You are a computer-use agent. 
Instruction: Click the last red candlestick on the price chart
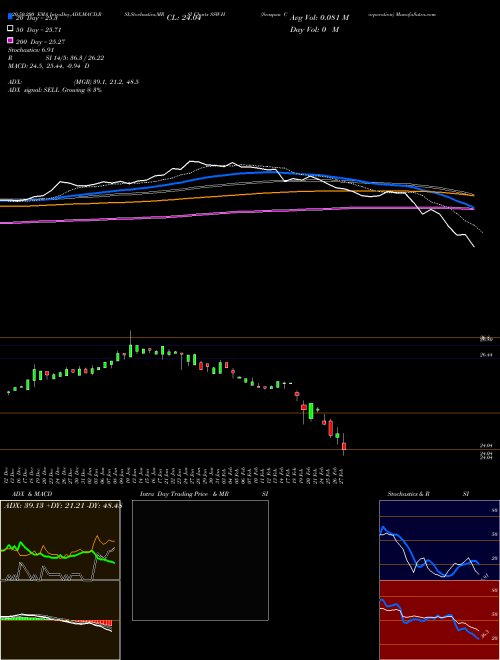coord(344,446)
